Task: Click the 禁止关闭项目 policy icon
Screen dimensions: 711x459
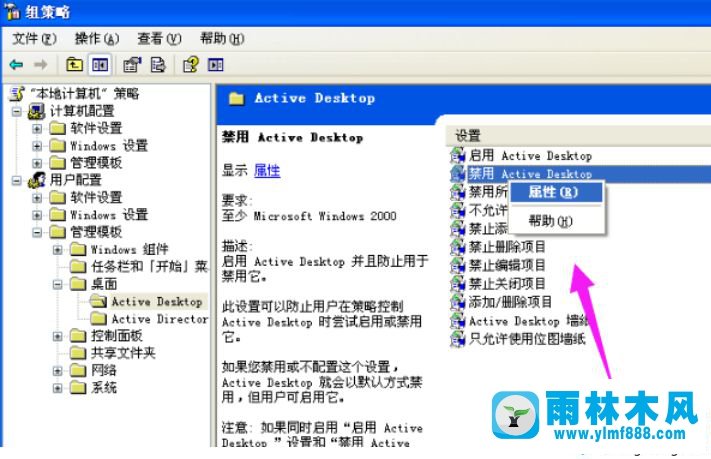Action: [x=458, y=283]
